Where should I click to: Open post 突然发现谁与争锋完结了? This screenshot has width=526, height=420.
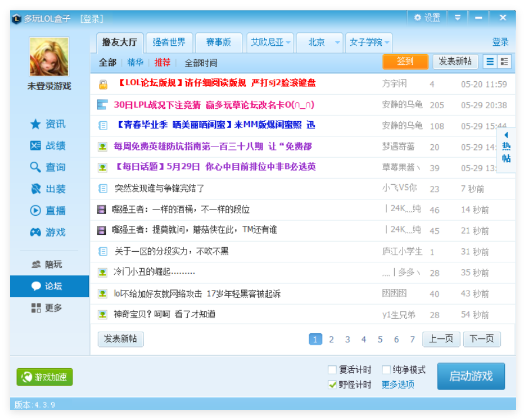tap(159, 189)
